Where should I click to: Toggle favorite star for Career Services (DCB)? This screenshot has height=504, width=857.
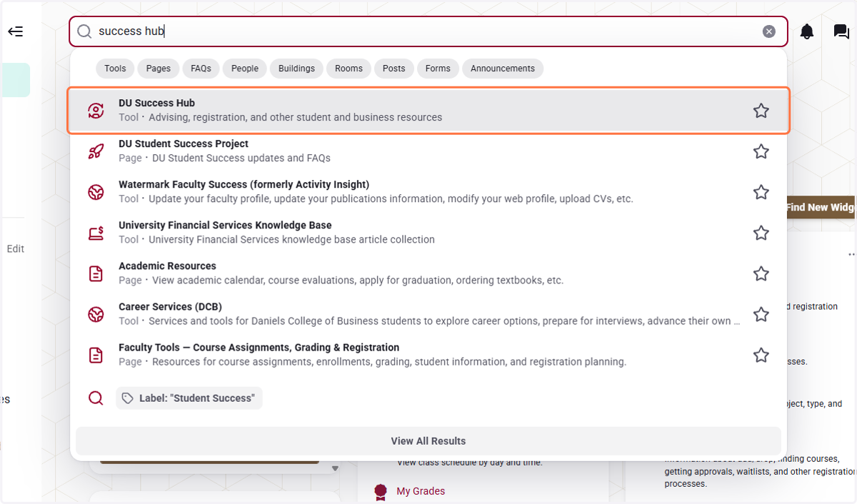pyautogui.click(x=761, y=314)
